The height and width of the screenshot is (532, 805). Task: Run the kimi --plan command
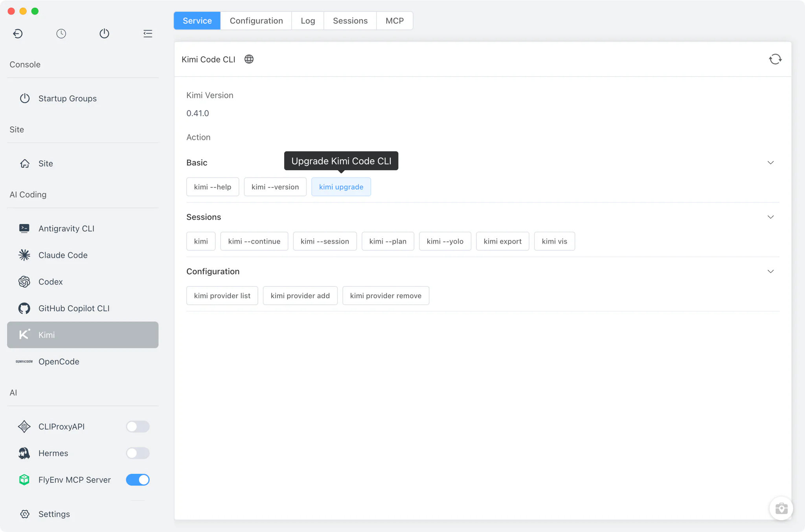[x=388, y=241]
